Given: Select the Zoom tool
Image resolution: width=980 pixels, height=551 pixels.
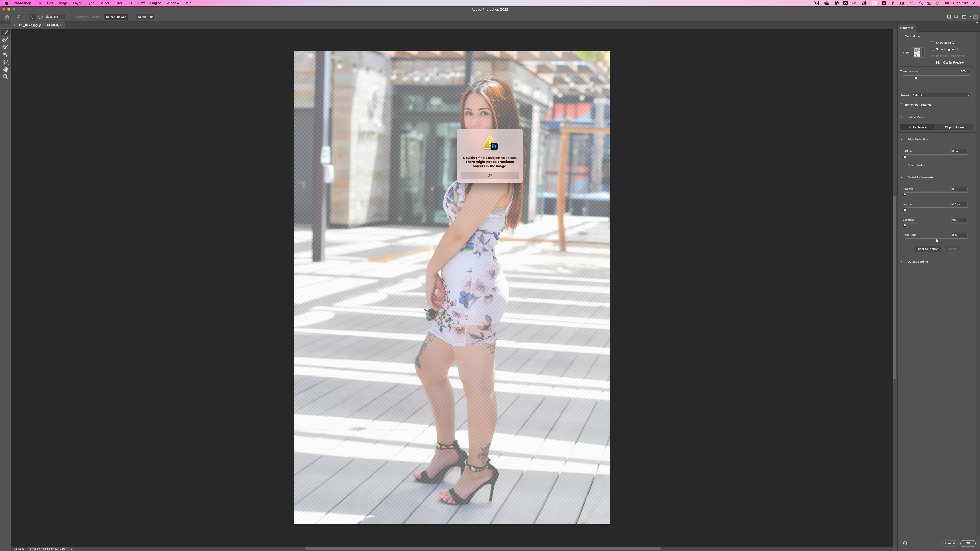Looking at the screenshot, I should pos(5,77).
